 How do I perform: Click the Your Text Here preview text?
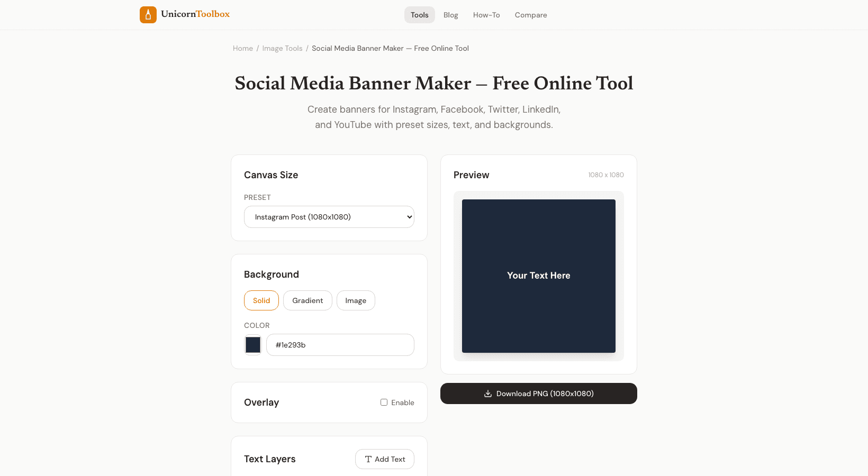click(538, 276)
